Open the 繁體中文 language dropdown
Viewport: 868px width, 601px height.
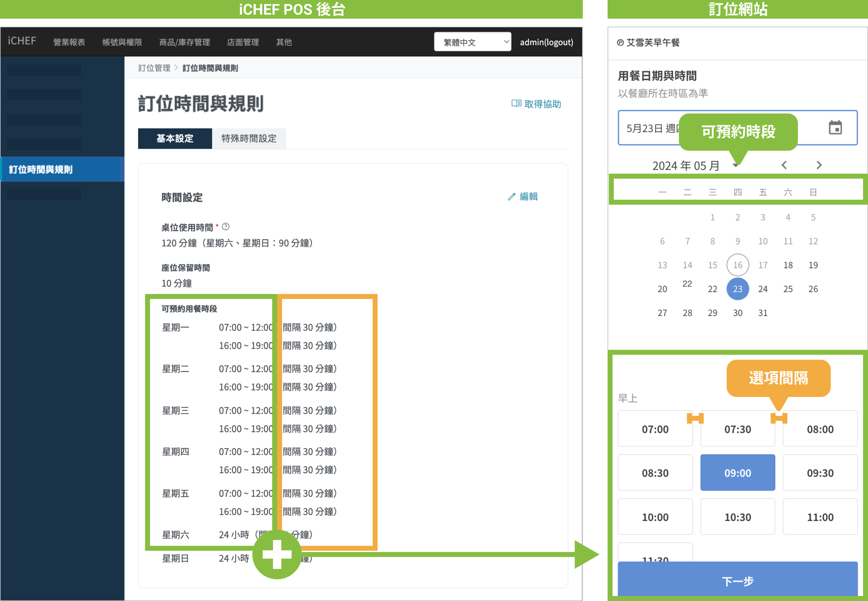coord(472,42)
